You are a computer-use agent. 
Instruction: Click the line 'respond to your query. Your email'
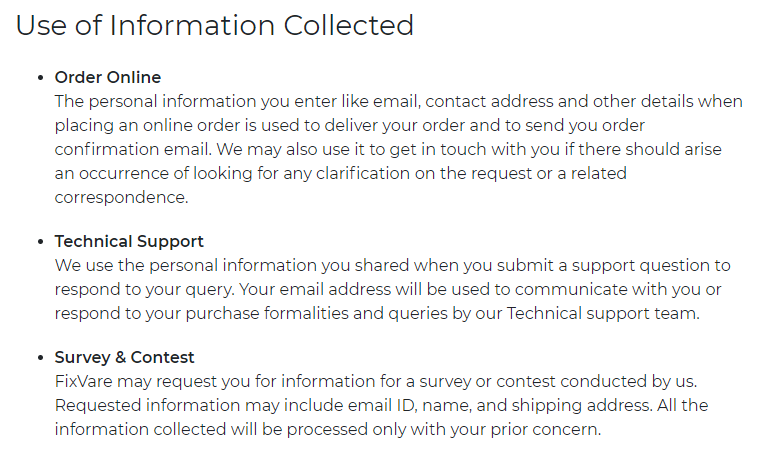(x=388, y=289)
